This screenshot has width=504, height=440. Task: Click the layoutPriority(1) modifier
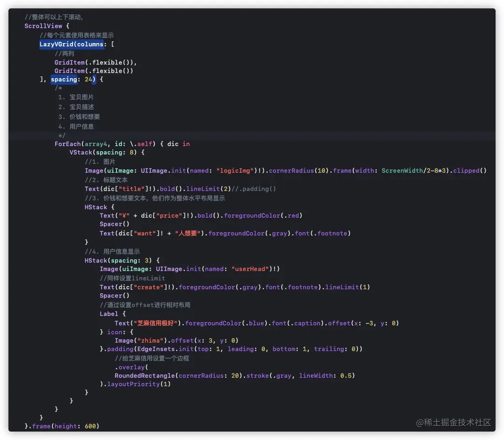click(139, 384)
